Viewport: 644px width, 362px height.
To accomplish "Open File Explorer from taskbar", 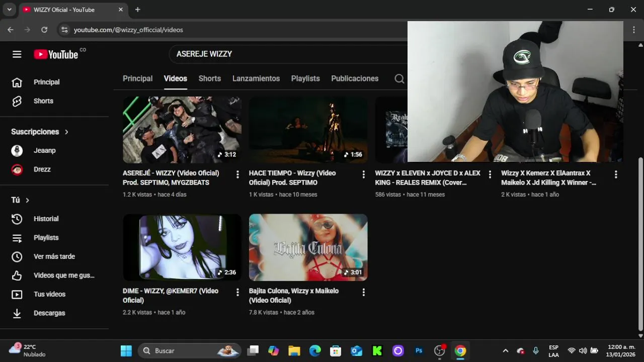I will [x=294, y=351].
